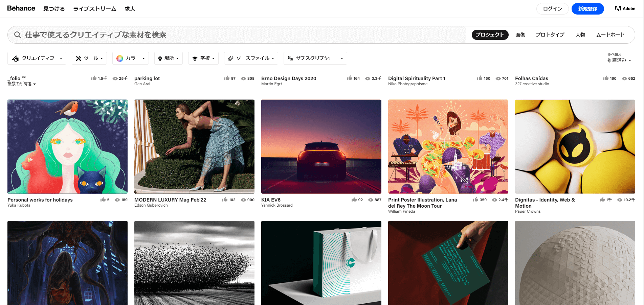Click the eye icon on Personal works for holidays
This screenshot has height=305, width=644.
(117, 200)
